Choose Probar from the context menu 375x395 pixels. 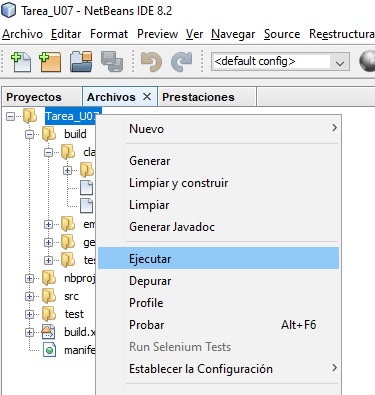click(219, 325)
